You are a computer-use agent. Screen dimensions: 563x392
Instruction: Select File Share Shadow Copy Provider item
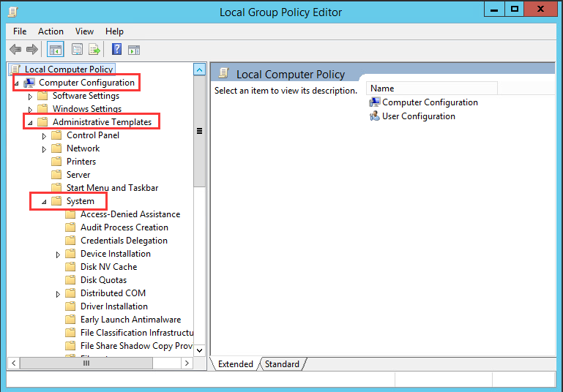click(x=136, y=346)
